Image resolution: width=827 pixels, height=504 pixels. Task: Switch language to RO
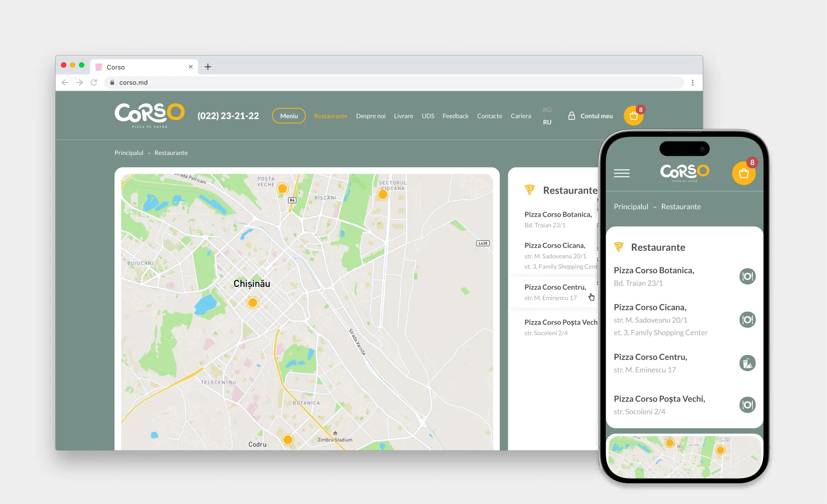[x=547, y=110]
